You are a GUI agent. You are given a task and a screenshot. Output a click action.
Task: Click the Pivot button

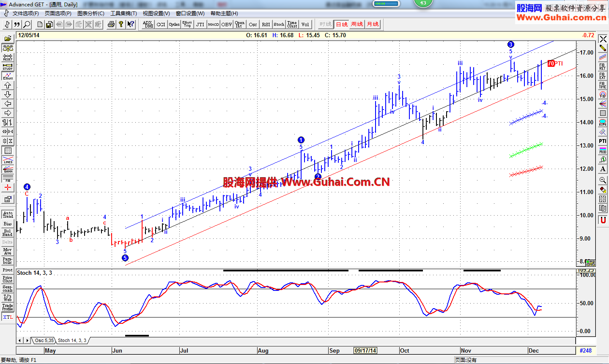(8, 270)
